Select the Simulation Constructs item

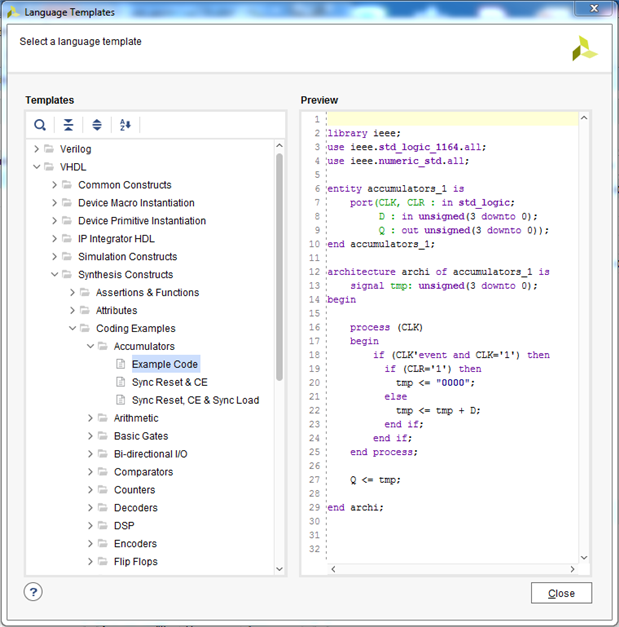click(125, 257)
